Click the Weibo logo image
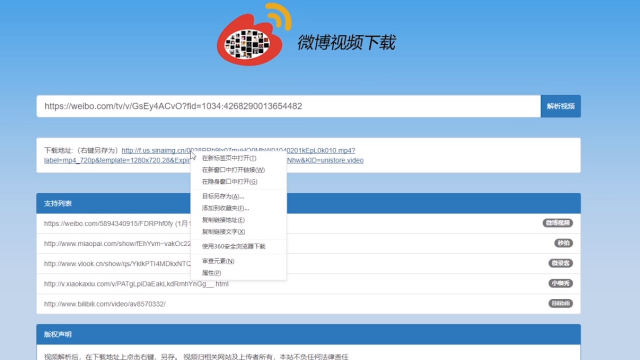The height and width of the screenshot is (360, 640). [x=254, y=34]
